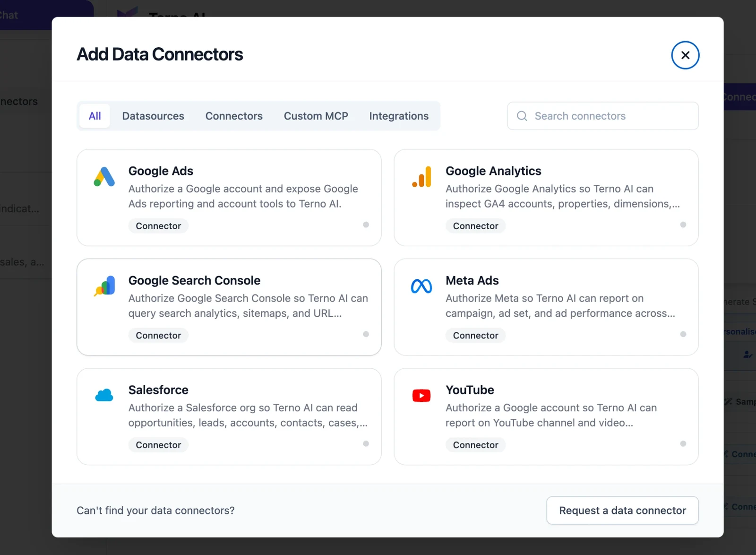Screen dimensions: 756x555
Task: Choose the Google Analytics card title
Action: [493, 171]
